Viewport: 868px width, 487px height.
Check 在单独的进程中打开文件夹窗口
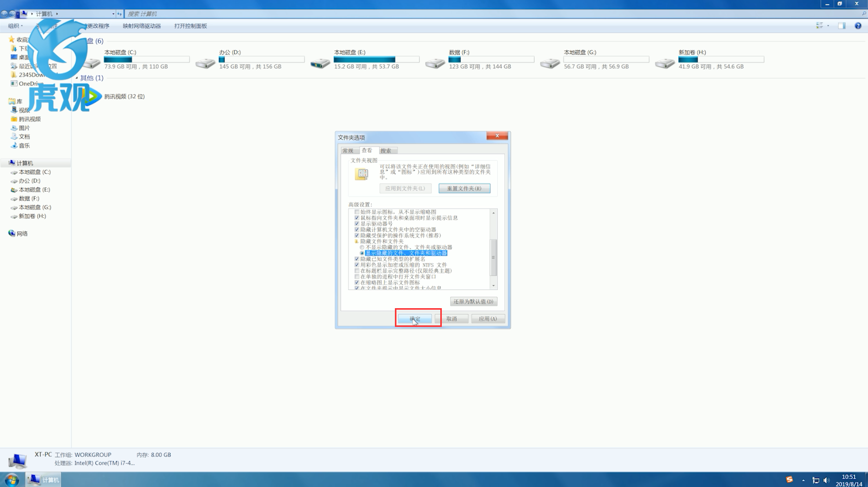(x=357, y=276)
